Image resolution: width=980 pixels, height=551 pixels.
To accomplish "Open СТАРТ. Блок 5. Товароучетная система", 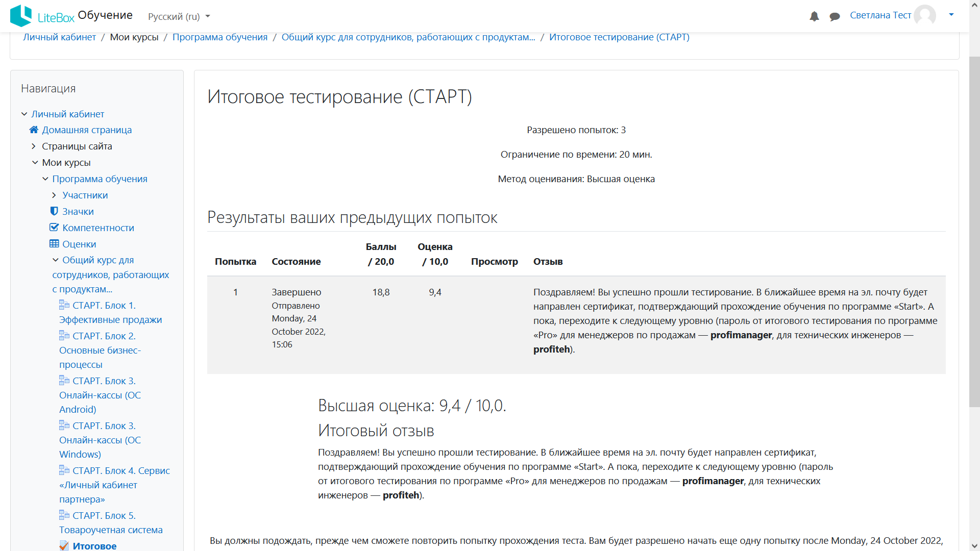I will [x=111, y=522].
